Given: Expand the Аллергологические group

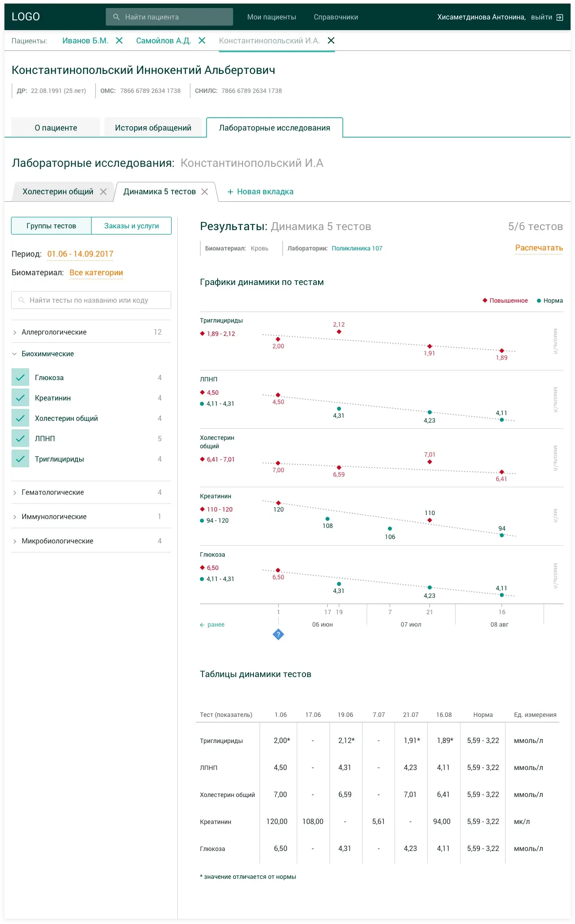Looking at the screenshot, I should [91, 332].
